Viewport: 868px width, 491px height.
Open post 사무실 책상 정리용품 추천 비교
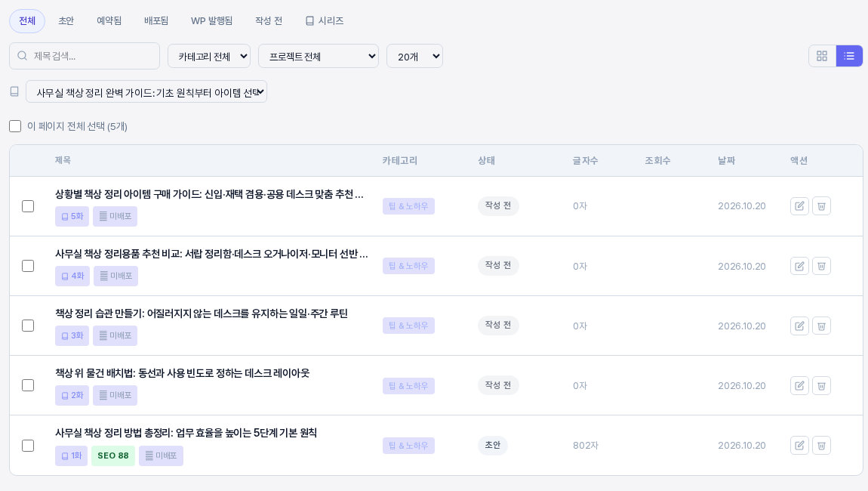click(211, 254)
